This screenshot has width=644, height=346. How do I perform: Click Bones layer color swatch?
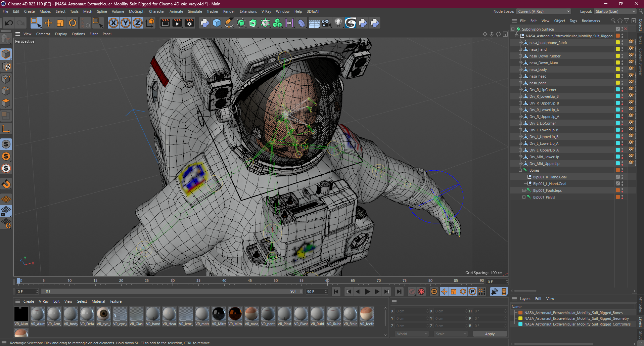(520, 313)
